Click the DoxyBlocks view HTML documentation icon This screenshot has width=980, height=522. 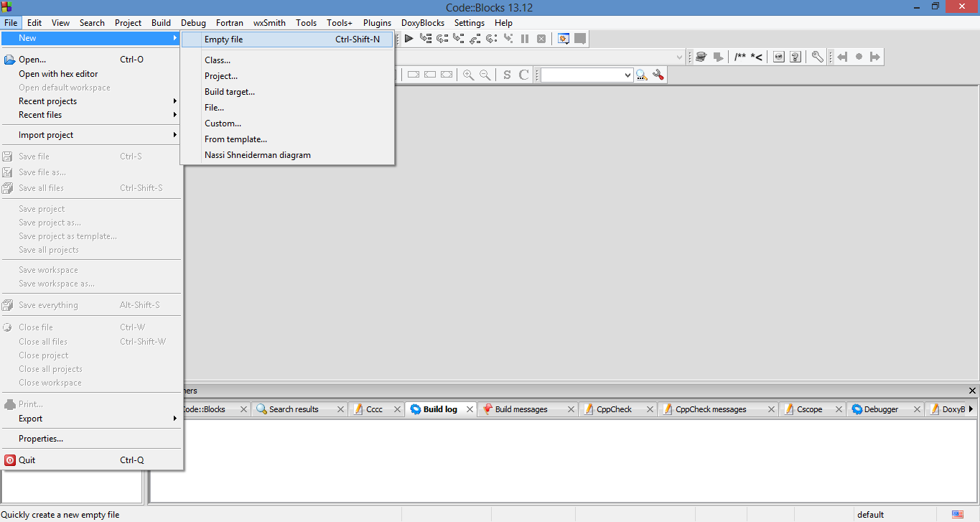coord(779,57)
